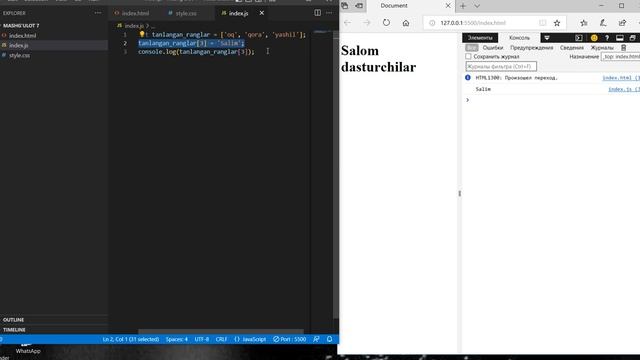Collapse the MASHG'ULOT 7 folder section
The image size is (640, 360).
(21, 25)
